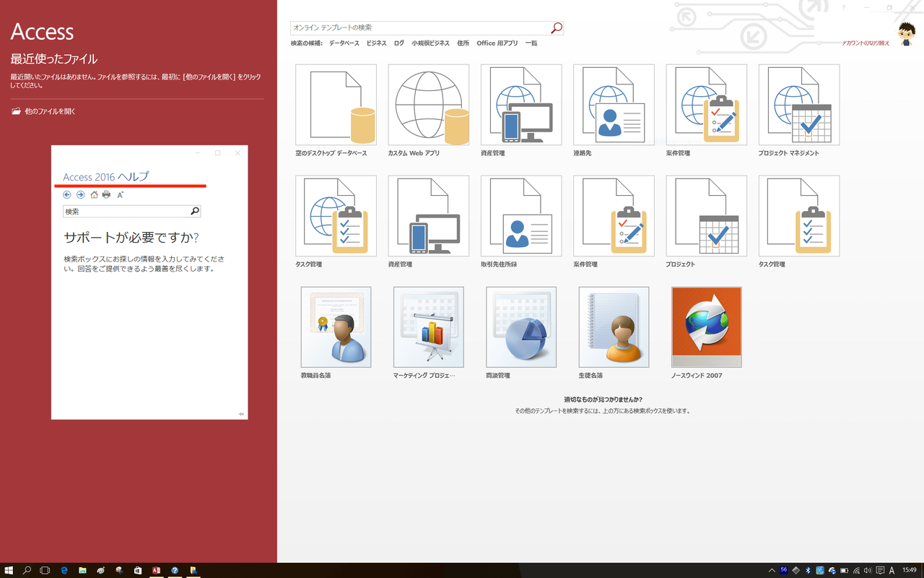
Task: Open Task View on the taskbar
Action: [45, 570]
